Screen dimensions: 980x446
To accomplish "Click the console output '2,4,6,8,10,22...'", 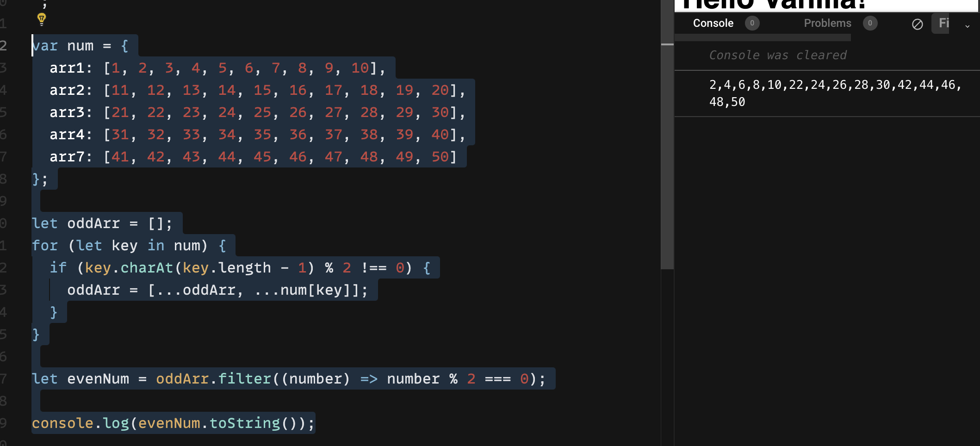I will (x=835, y=93).
